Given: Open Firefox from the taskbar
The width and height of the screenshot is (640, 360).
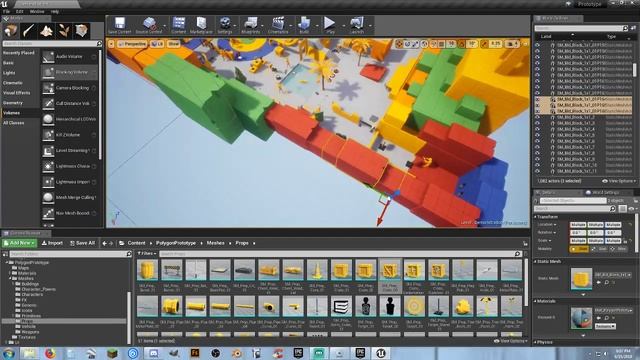Looking at the screenshot, I should click(x=50, y=353).
